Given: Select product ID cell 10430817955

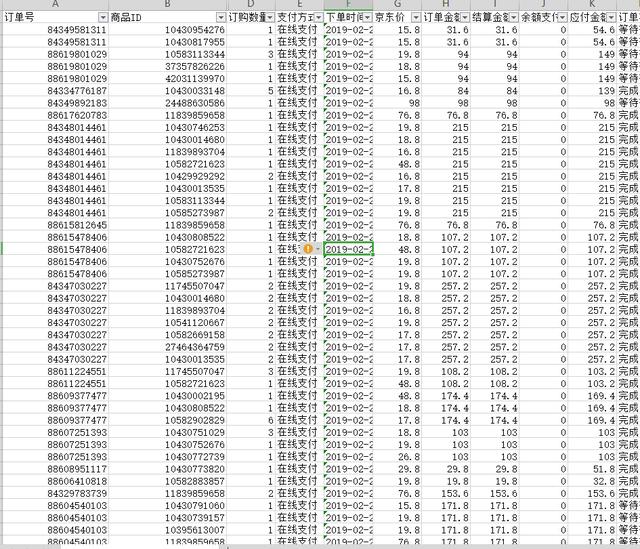Looking at the screenshot, I should 167,42.
